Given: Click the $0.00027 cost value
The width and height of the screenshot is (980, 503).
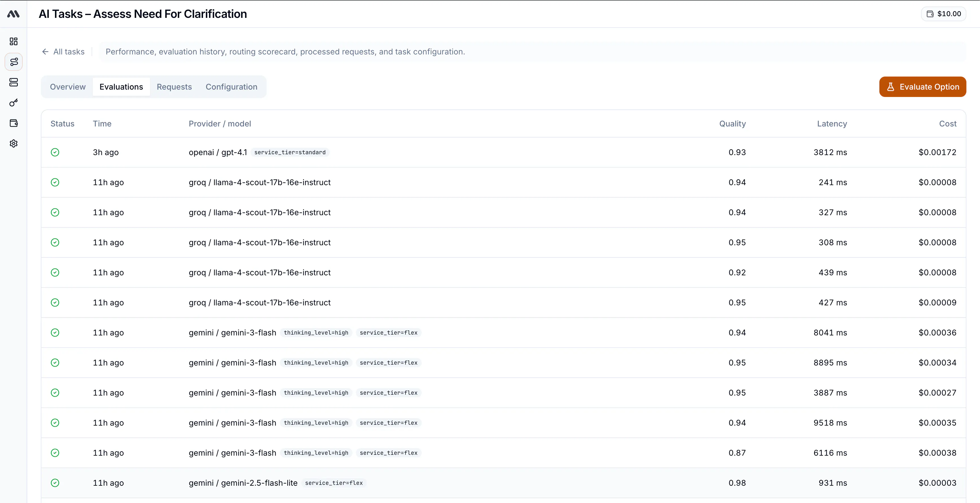Looking at the screenshot, I should pos(937,393).
